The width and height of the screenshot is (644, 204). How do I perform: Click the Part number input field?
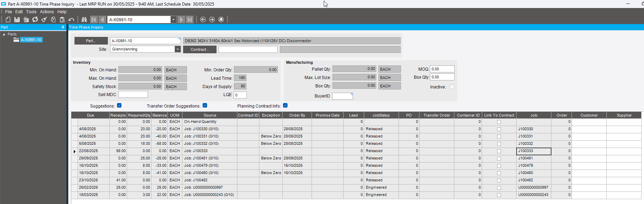[x=146, y=41]
